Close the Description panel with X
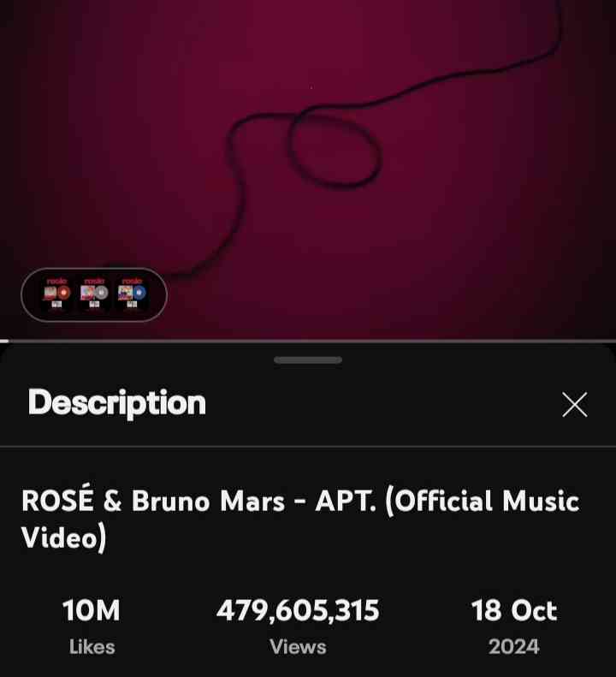 click(575, 405)
